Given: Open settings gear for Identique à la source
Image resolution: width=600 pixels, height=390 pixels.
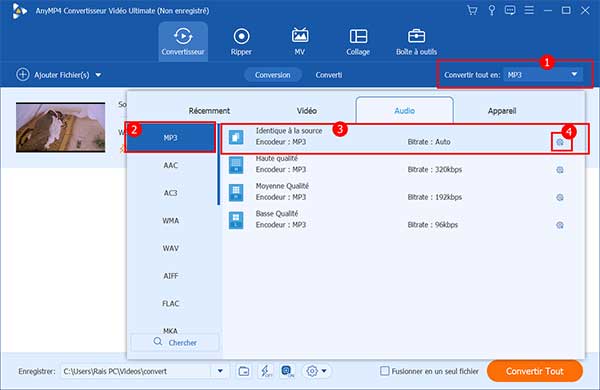Looking at the screenshot, I should pyautogui.click(x=560, y=142).
